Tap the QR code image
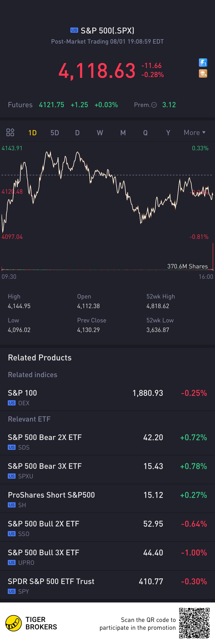 (x=194, y=623)
